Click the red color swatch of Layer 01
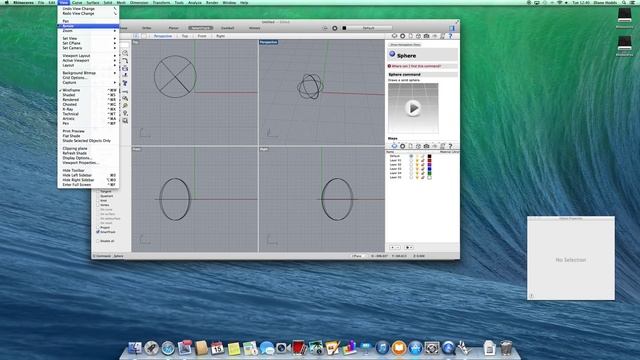The width and height of the screenshot is (640, 360). click(429, 160)
